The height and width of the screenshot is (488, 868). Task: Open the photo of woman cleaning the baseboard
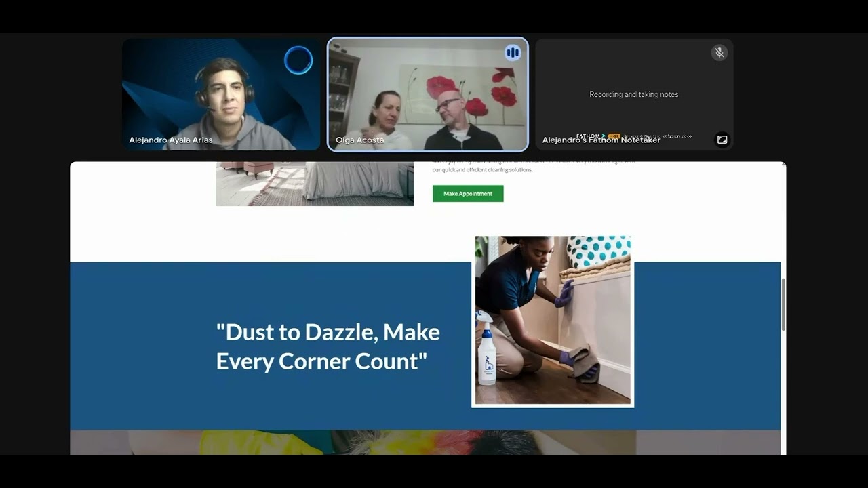[553, 321]
